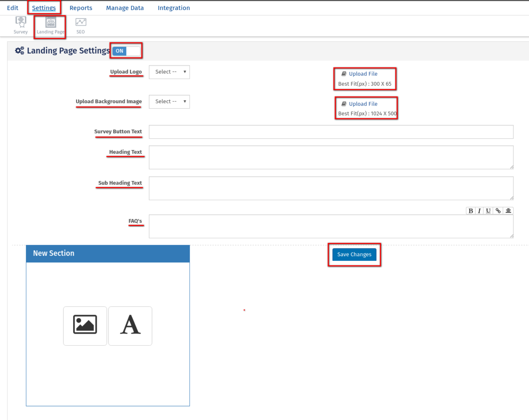Focus the Sub Heading Text area

331,188
